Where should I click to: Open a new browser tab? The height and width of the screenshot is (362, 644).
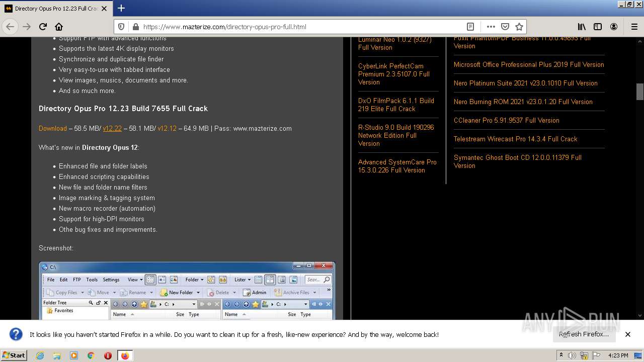click(x=121, y=8)
